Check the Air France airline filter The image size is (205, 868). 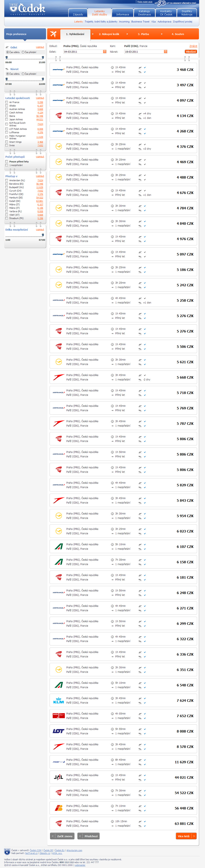(7, 102)
